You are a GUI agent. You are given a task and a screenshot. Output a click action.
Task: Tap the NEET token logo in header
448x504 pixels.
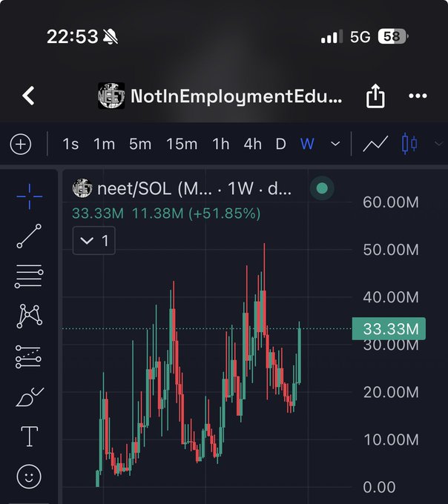(x=111, y=96)
